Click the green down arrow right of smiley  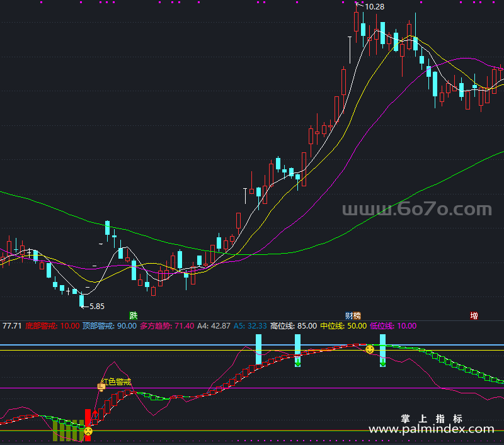point(382,363)
